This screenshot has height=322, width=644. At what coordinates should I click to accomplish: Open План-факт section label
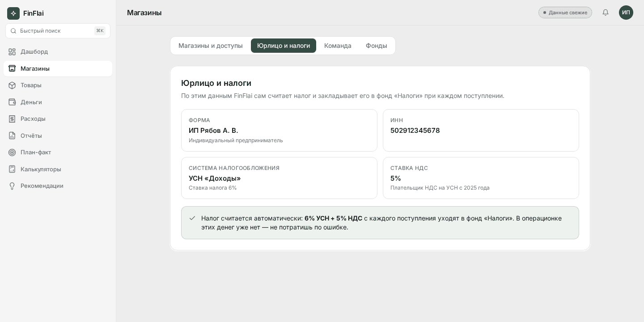coord(36,152)
